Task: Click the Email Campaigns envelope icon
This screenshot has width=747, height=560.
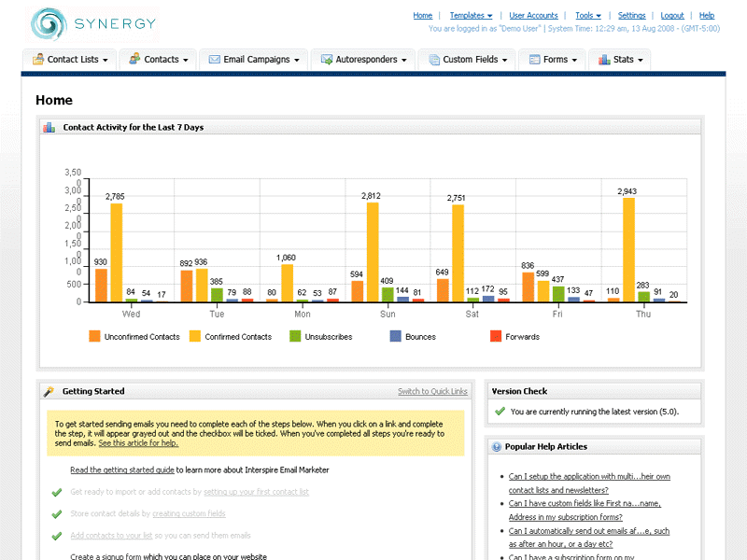Action: click(x=215, y=60)
